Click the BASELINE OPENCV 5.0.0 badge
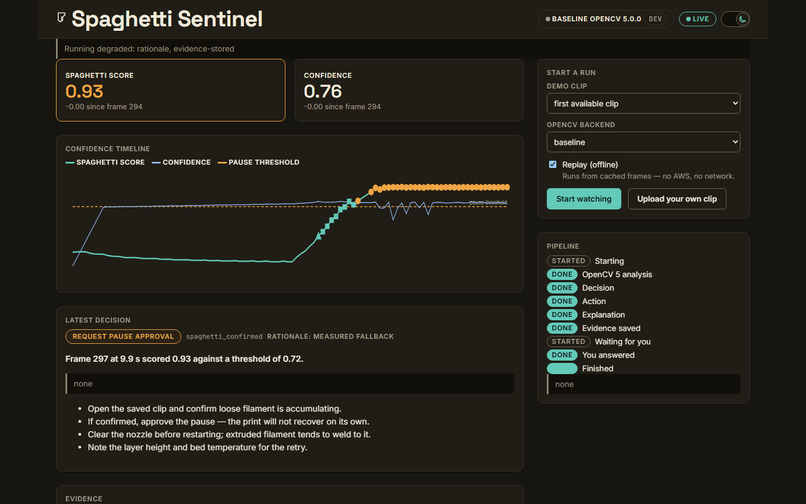 click(x=606, y=19)
